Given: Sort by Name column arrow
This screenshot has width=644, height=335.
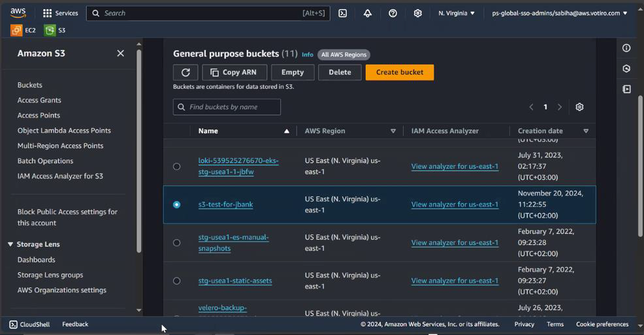Looking at the screenshot, I should click(287, 131).
